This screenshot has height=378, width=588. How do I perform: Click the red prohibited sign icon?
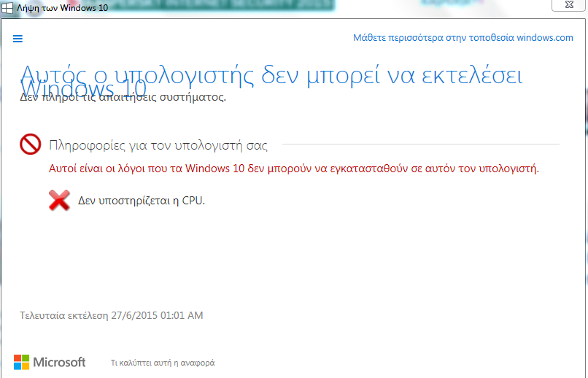click(x=31, y=144)
